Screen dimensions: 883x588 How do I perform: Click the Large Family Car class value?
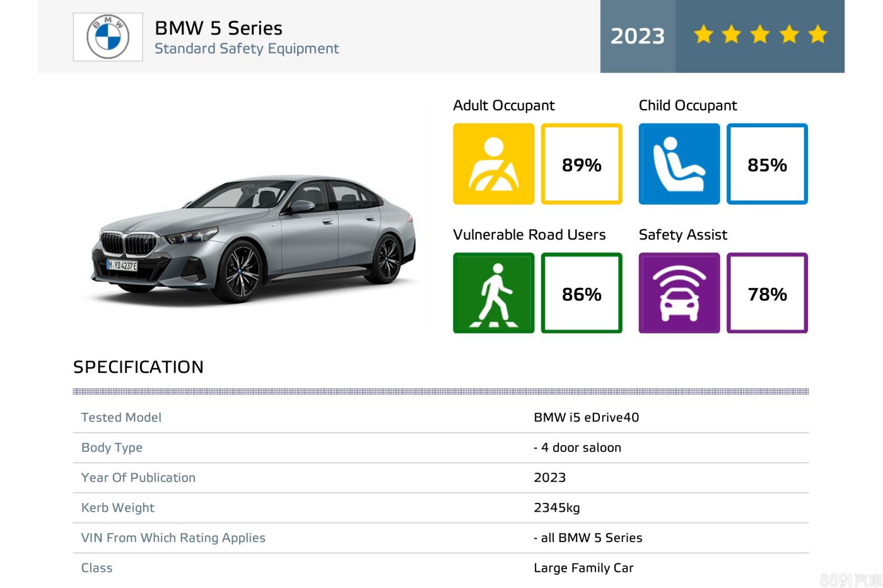(583, 568)
